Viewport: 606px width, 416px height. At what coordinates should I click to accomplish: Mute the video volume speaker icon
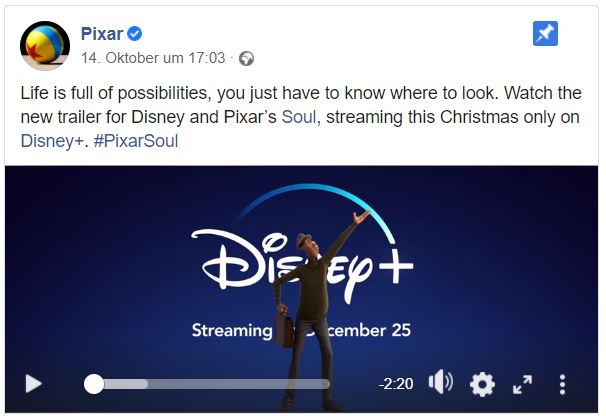(x=440, y=383)
